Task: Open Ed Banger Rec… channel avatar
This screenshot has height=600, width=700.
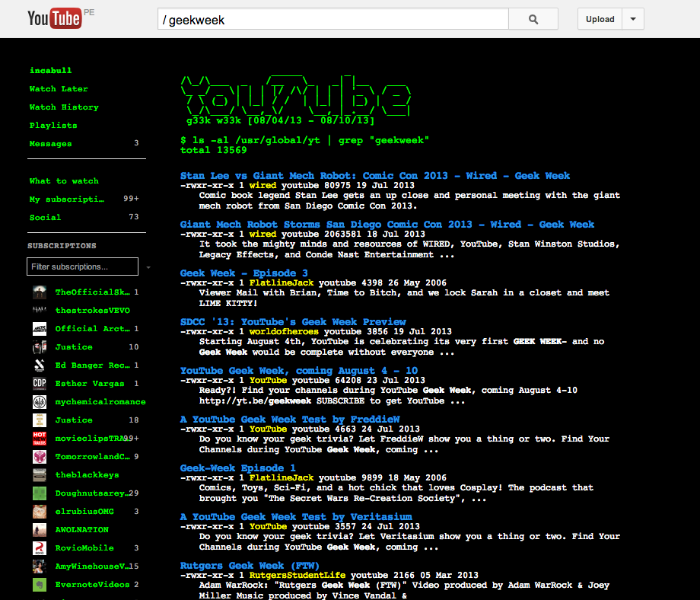Action: coord(40,365)
